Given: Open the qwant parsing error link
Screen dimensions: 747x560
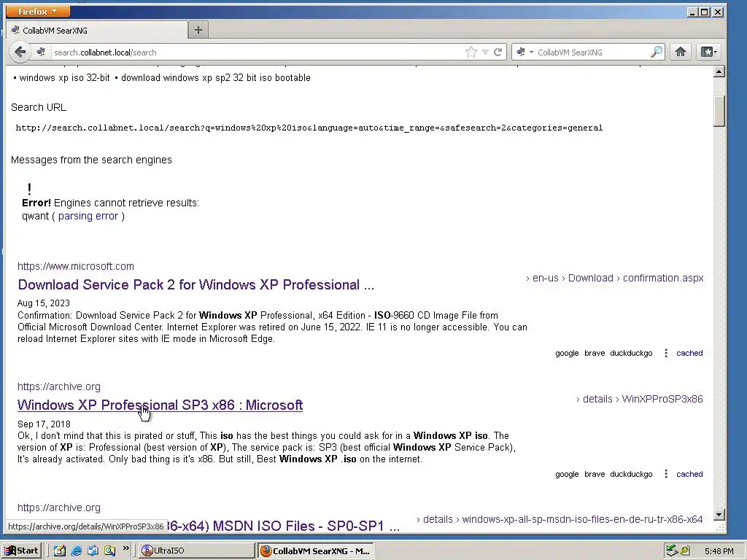Looking at the screenshot, I should point(88,216).
